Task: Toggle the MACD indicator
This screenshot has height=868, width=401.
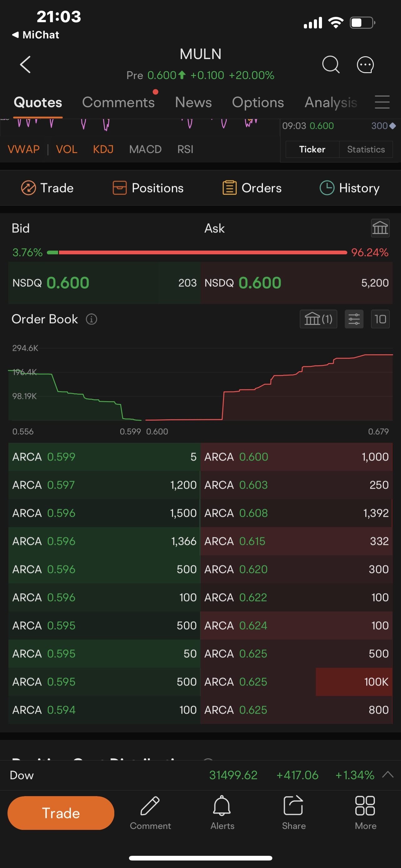Action: coord(145,149)
